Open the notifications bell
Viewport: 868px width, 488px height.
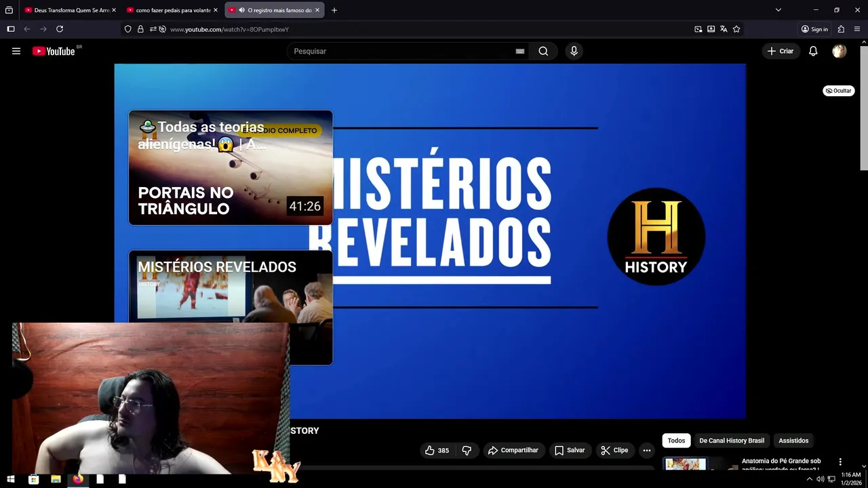pyautogui.click(x=813, y=51)
